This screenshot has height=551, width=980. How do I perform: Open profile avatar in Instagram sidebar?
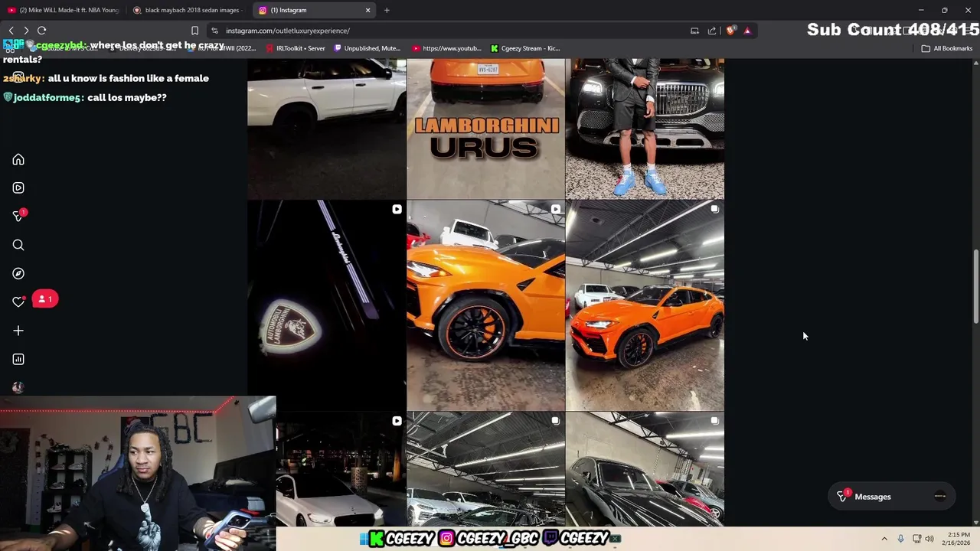coord(18,387)
